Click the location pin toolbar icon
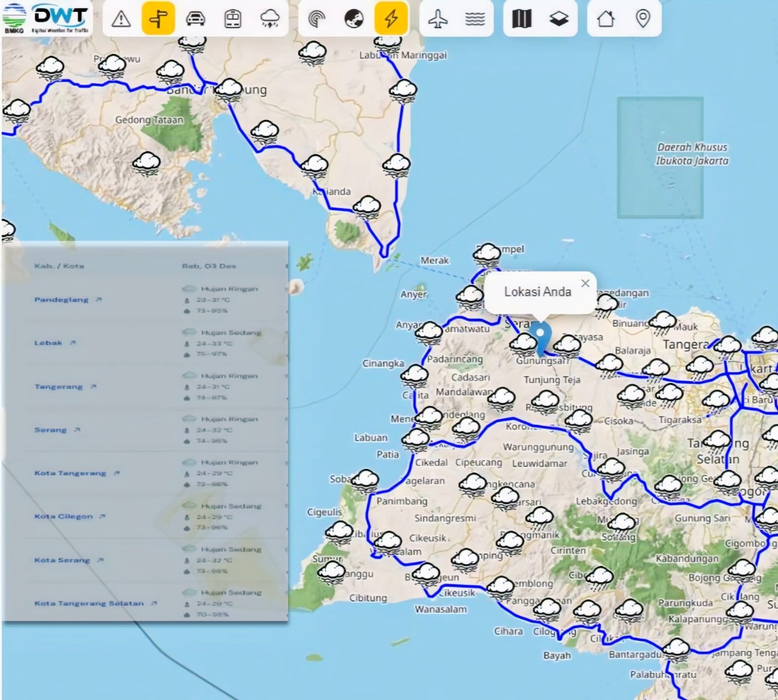 point(643,19)
